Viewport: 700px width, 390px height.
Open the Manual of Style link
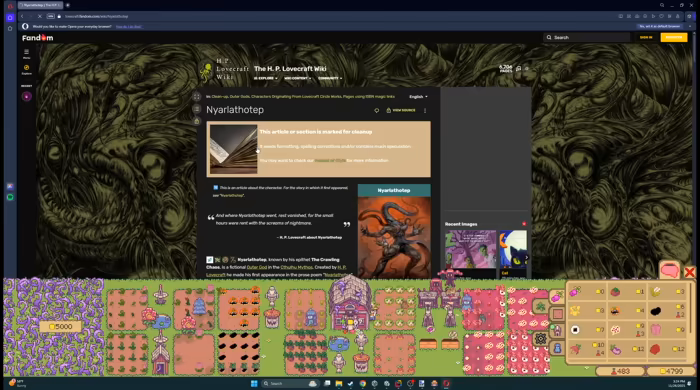coord(330,161)
